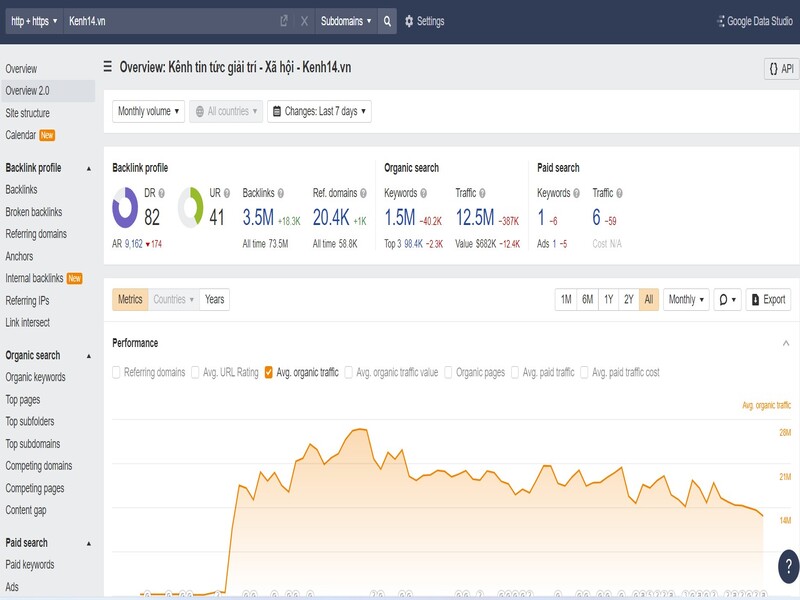Open the All countries dropdown

tap(226, 111)
